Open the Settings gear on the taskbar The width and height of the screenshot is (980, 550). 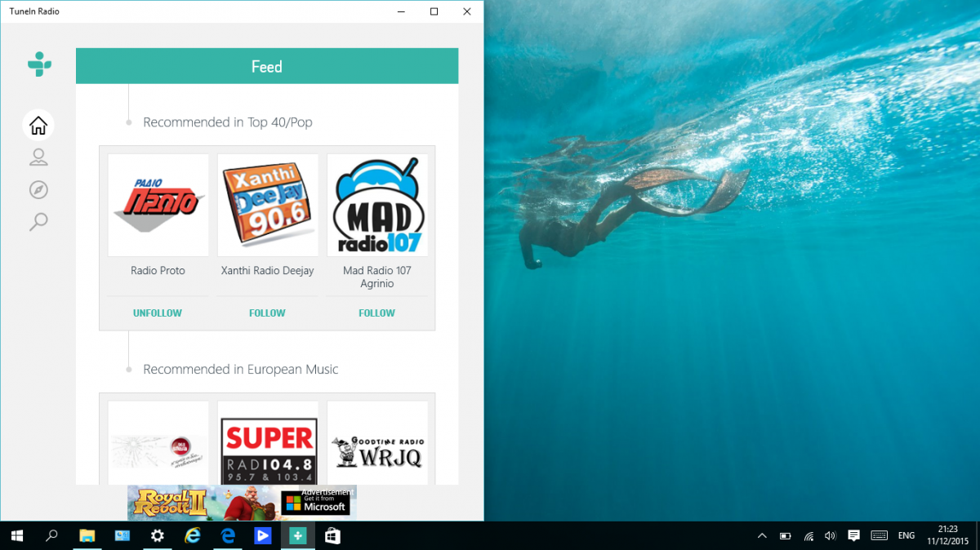click(x=158, y=536)
